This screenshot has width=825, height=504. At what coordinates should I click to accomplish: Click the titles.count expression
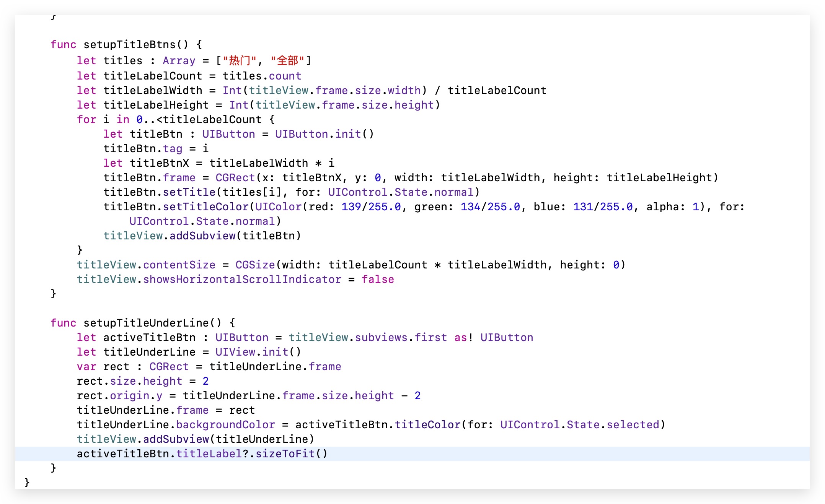(262, 76)
